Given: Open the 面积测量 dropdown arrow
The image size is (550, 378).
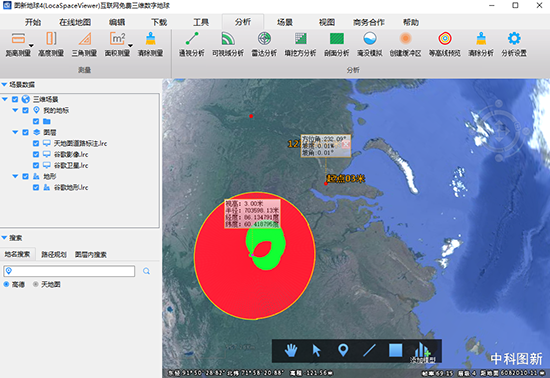Looking at the screenshot, I should pos(130,46).
